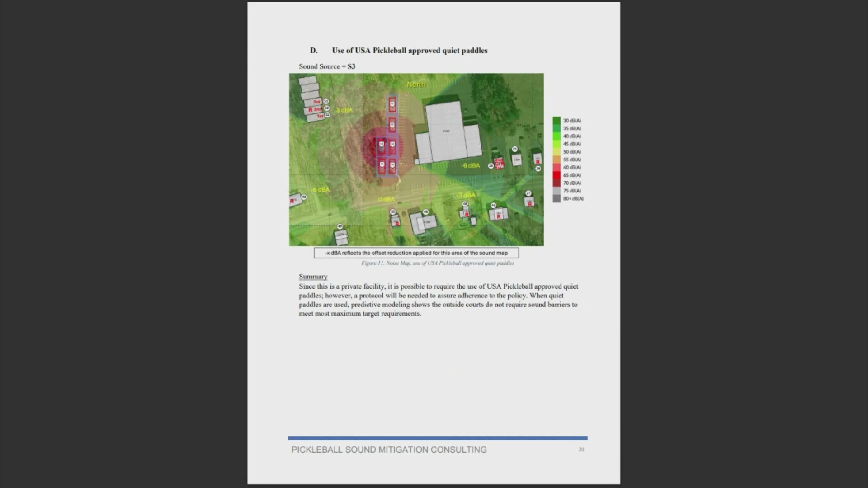Click the 'Use of USA Pickleball approved quiet paddles' heading

pos(410,51)
